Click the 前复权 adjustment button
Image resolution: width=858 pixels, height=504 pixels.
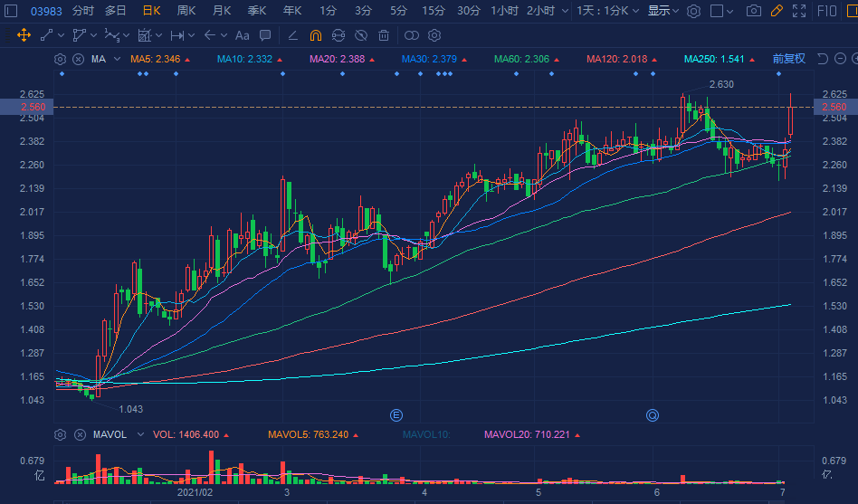(788, 59)
